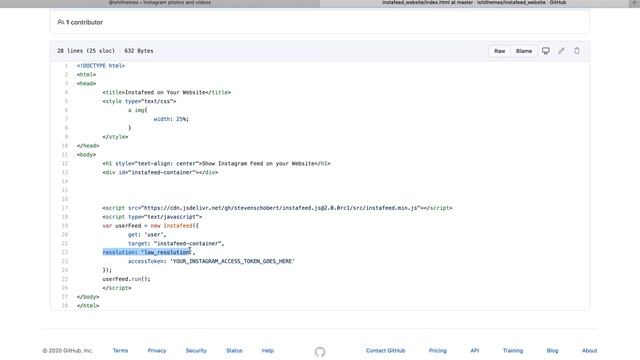Click the '© 2020 GitHub, Inc.' footer text
Viewport: 640px width, 360px height.
point(68,351)
